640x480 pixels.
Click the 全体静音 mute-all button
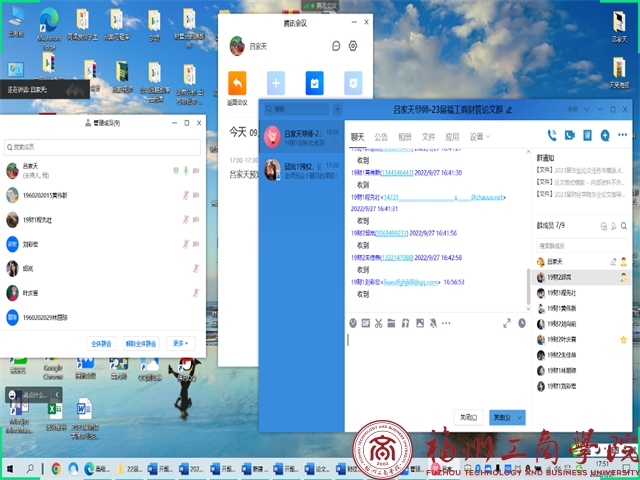coord(101,344)
